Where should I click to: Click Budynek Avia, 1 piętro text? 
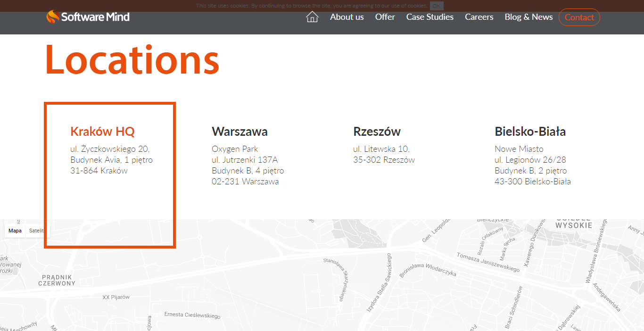point(111,160)
